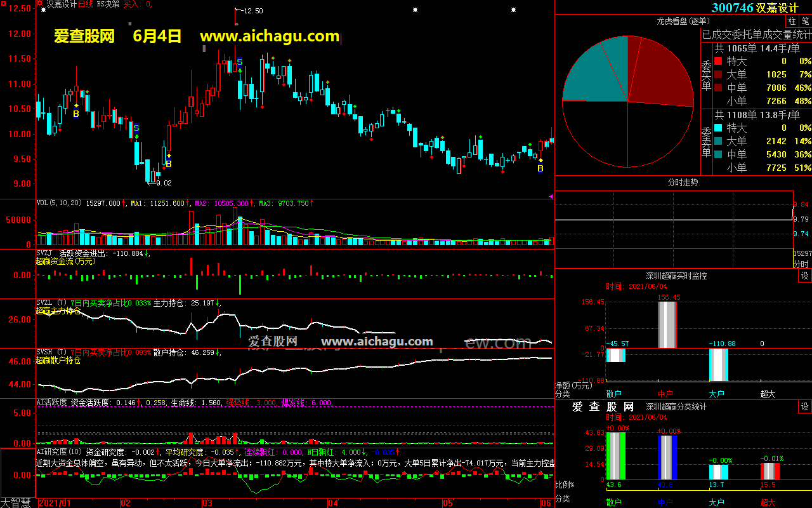812x508 pixels.
Task: Click the 买入 大单 dark red legend swatch
Action: click(718, 74)
